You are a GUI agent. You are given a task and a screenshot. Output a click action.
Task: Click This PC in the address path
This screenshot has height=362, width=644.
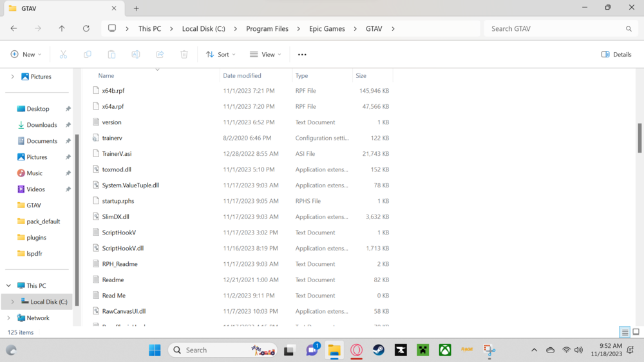(149, 29)
